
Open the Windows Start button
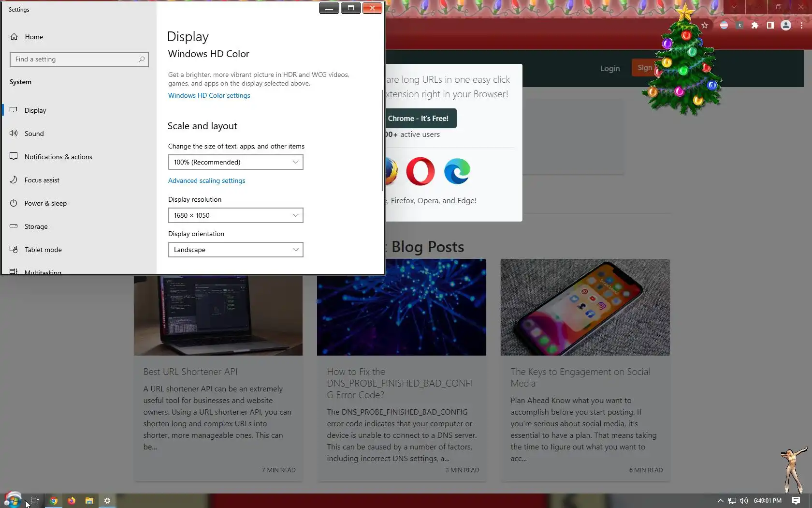click(x=13, y=500)
